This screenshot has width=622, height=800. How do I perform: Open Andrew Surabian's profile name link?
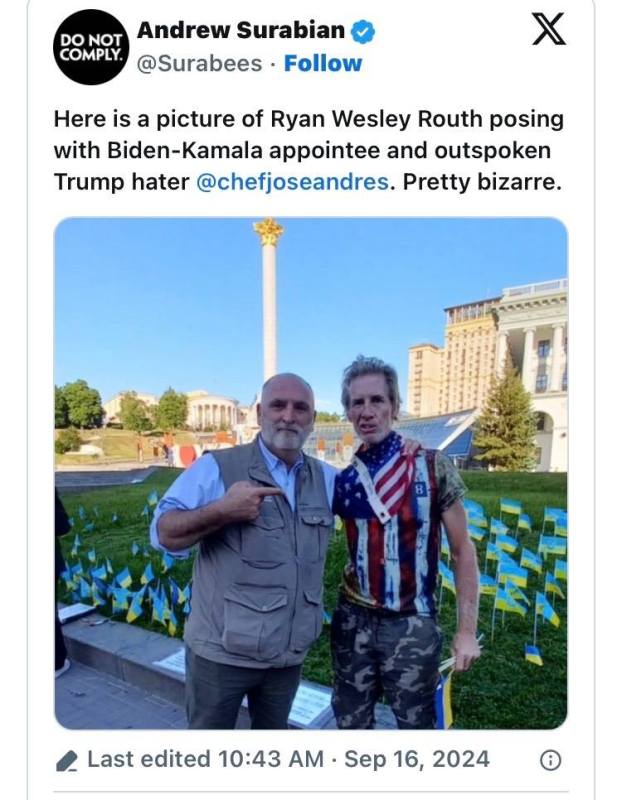(x=241, y=31)
